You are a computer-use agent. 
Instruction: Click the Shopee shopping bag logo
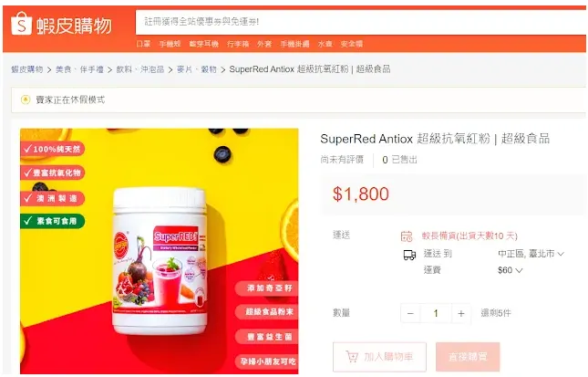[x=21, y=24]
